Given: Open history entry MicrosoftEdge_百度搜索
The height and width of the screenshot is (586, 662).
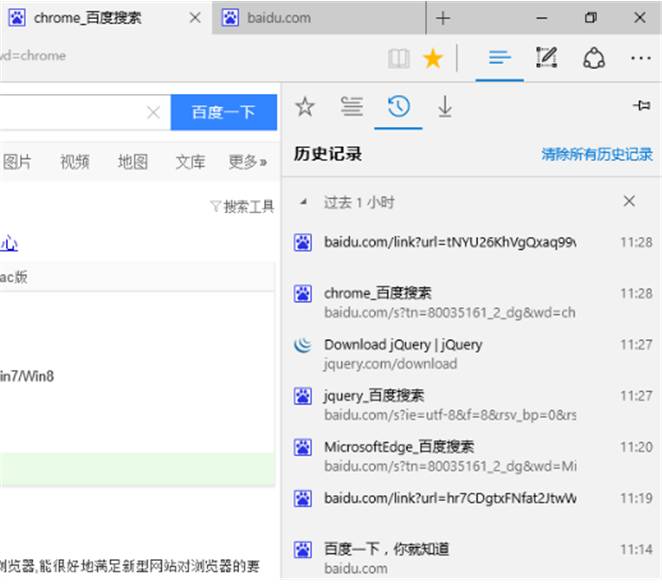Looking at the screenshot, I should tap(472, 456).
